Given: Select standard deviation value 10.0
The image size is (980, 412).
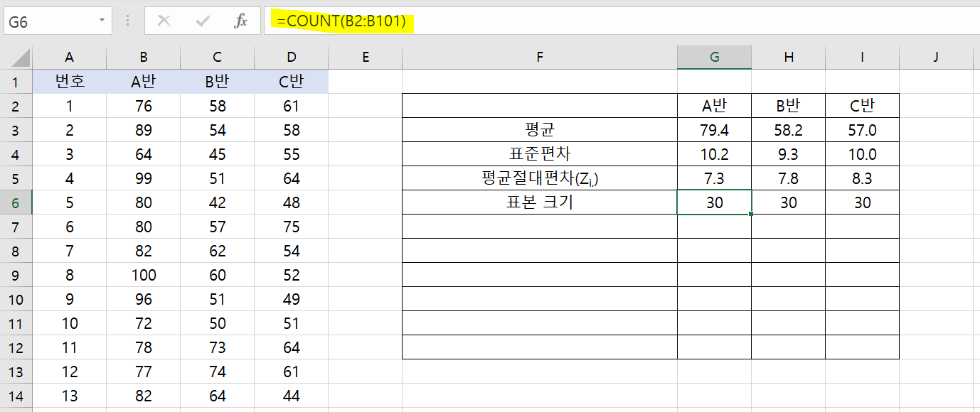Looking at the screenshot, I should [863, 154].
